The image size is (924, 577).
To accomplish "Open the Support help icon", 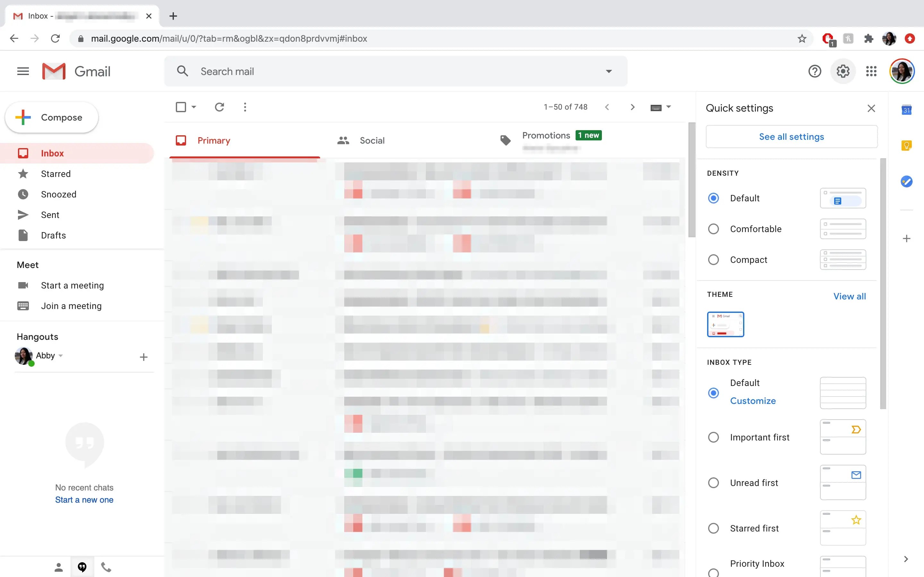I will pyautogui.click(x=814, y=71).
